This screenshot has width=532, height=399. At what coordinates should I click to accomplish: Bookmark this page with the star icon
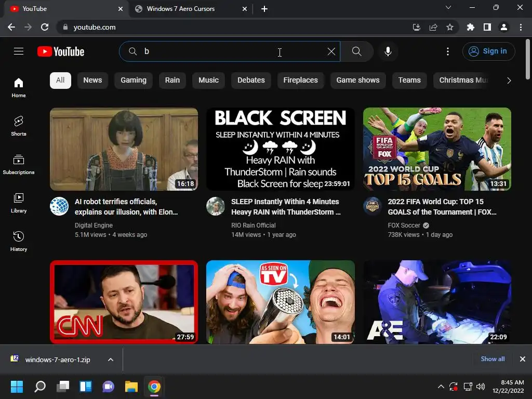pos(450,27)
